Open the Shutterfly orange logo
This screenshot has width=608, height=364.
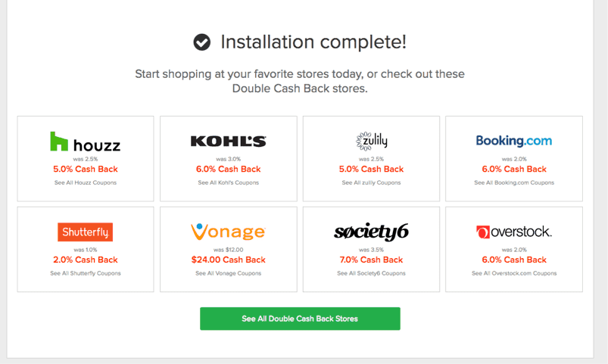pos(86,232)
